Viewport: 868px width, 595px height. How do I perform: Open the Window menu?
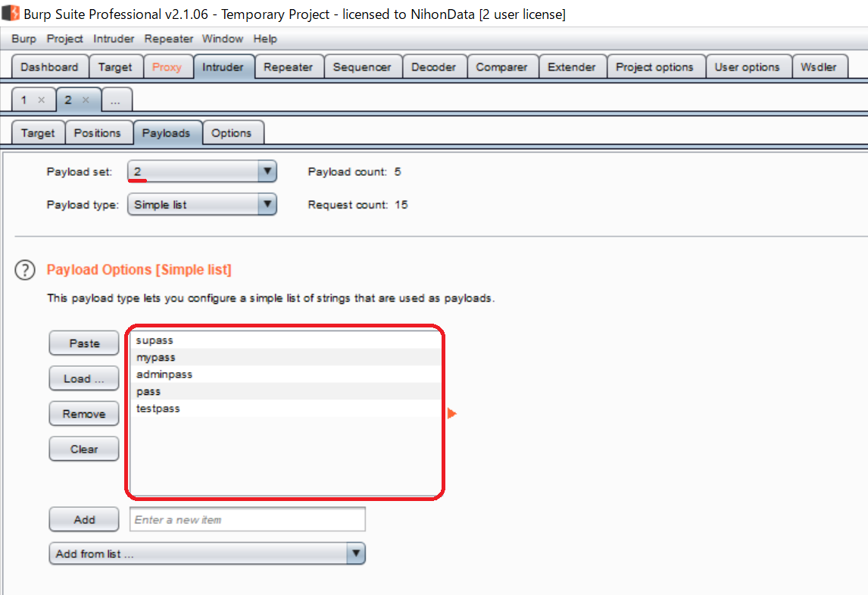223,39
